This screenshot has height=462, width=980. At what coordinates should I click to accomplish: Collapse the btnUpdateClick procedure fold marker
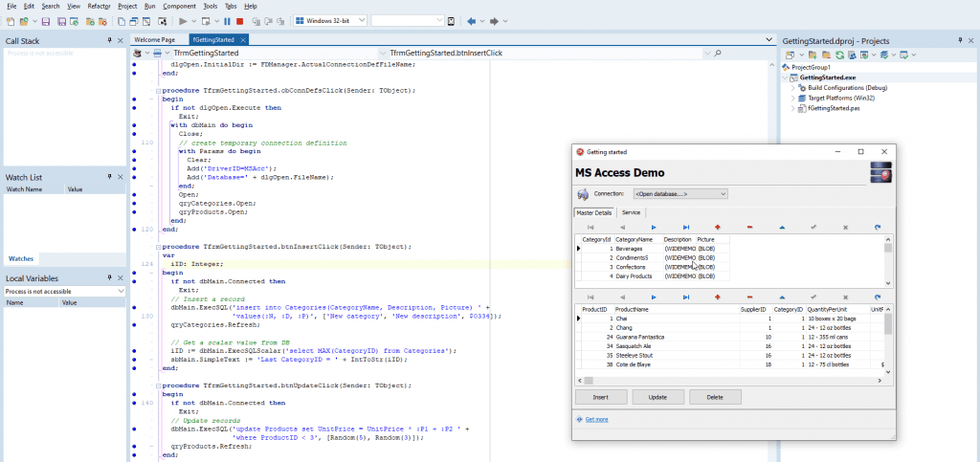[x=158, y=385]
